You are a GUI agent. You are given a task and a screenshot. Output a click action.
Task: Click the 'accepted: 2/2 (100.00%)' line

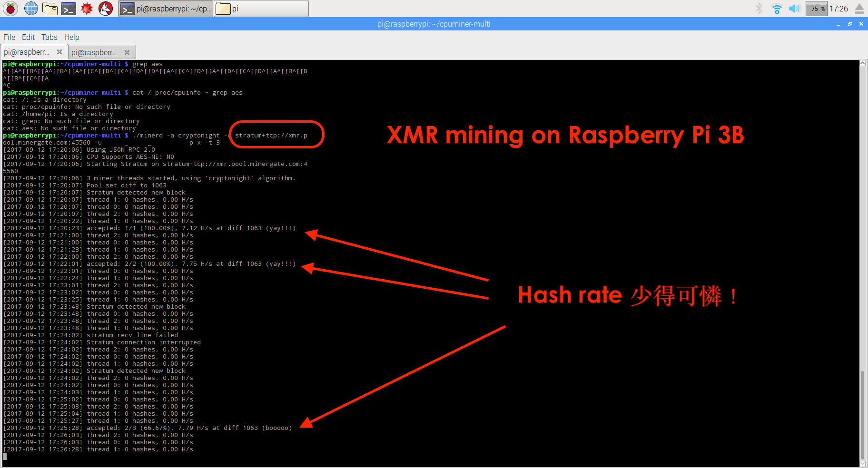[x=149, y=264]
